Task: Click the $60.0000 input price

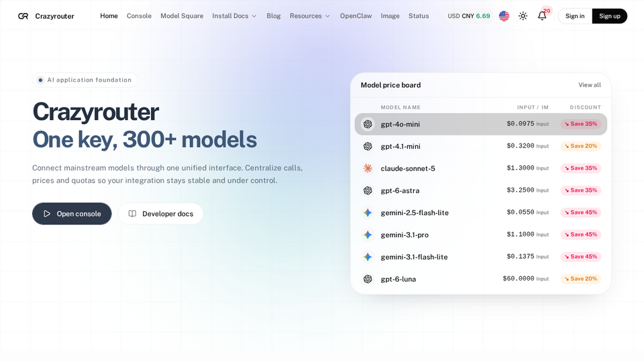Action: click(x=519, y=279)
